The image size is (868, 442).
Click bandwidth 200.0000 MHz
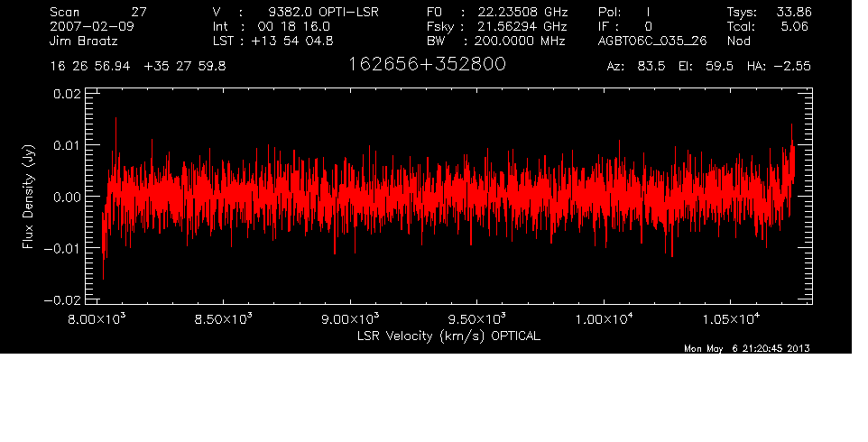point(519,41)
